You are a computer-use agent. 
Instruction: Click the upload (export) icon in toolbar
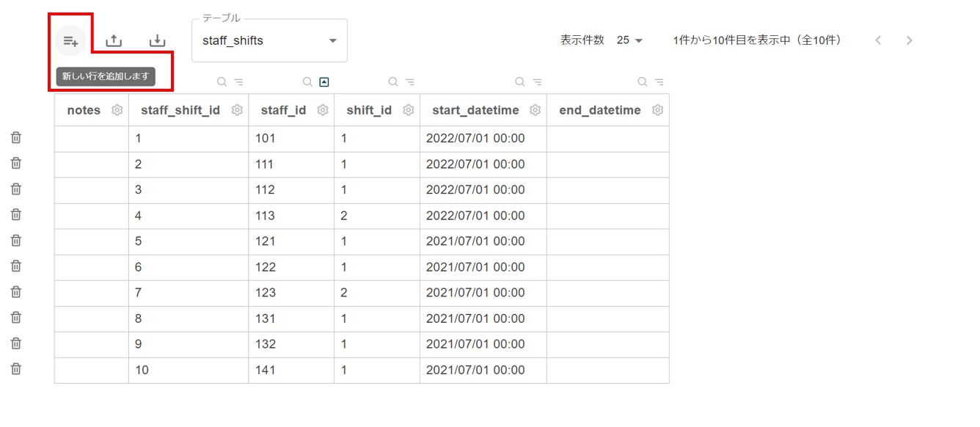[x=114, y=40]
